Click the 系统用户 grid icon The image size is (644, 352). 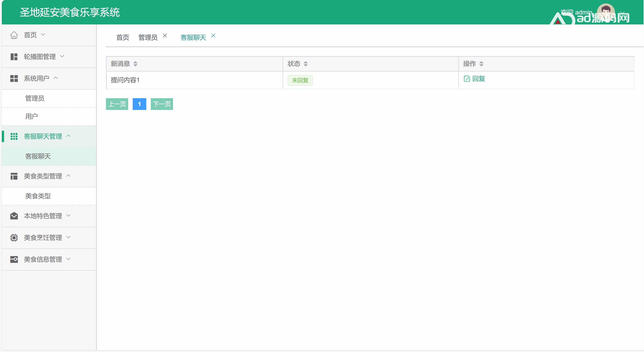point(14,78)
